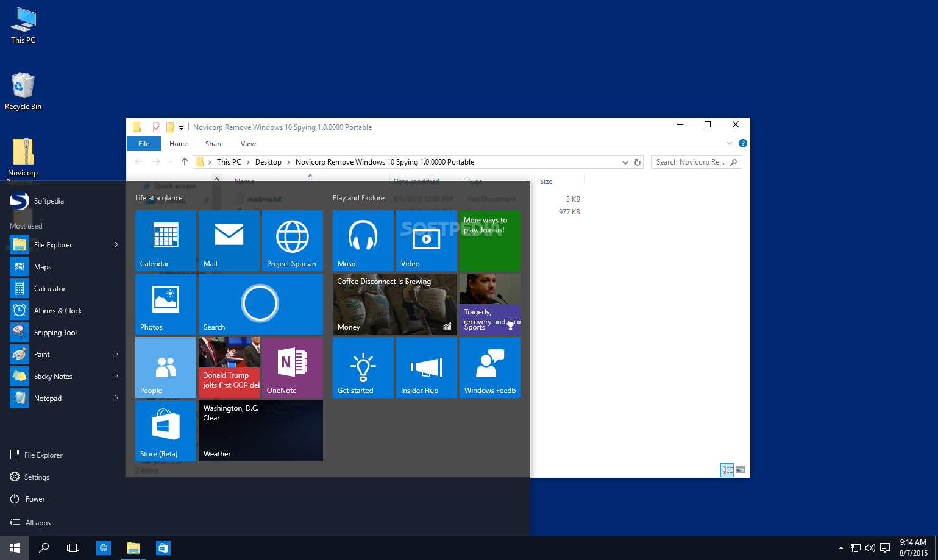This screenshot has width=938, height=560.
Task: Open the Store (Beta) tile
Action: (x=166, y=431)
